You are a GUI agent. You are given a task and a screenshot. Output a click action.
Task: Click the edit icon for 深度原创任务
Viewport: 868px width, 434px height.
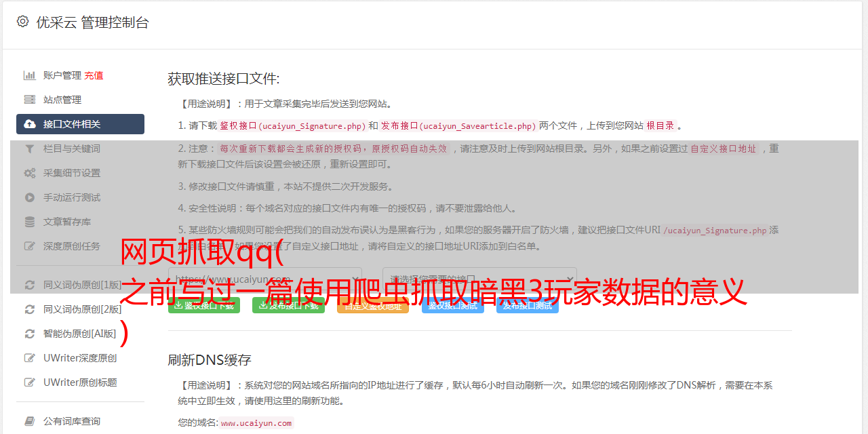pyautogui.click(x=30, y=246)
